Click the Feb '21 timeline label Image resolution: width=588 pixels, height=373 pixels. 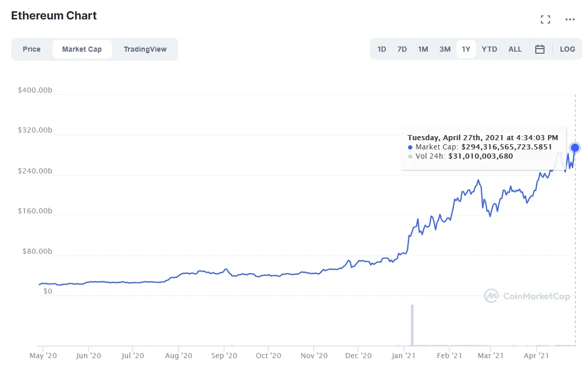click(x=450, y=356)
